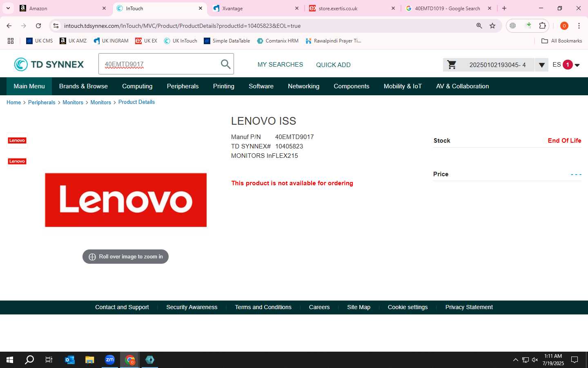
Task: Open File Explorer from taskbar
Action: pos(90,360)
